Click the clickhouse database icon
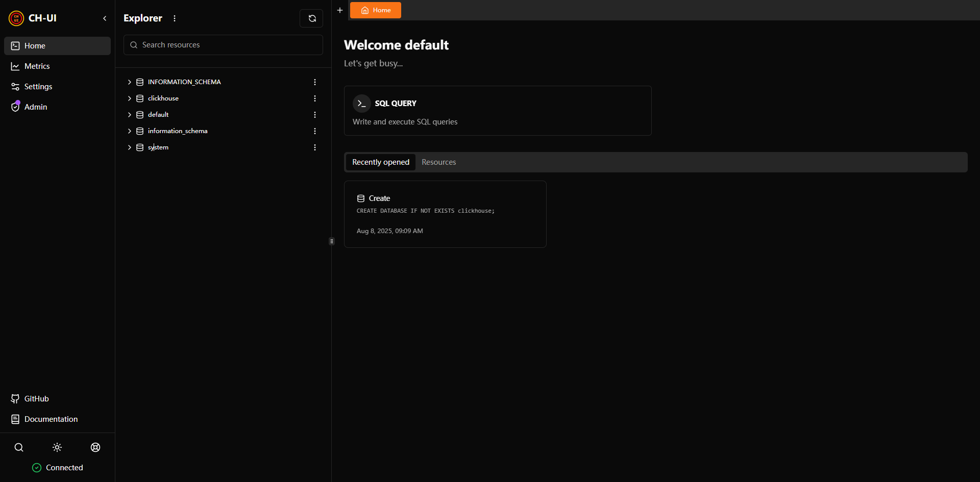Viewport: 980px width, 482px height. (x=140, y=98)
